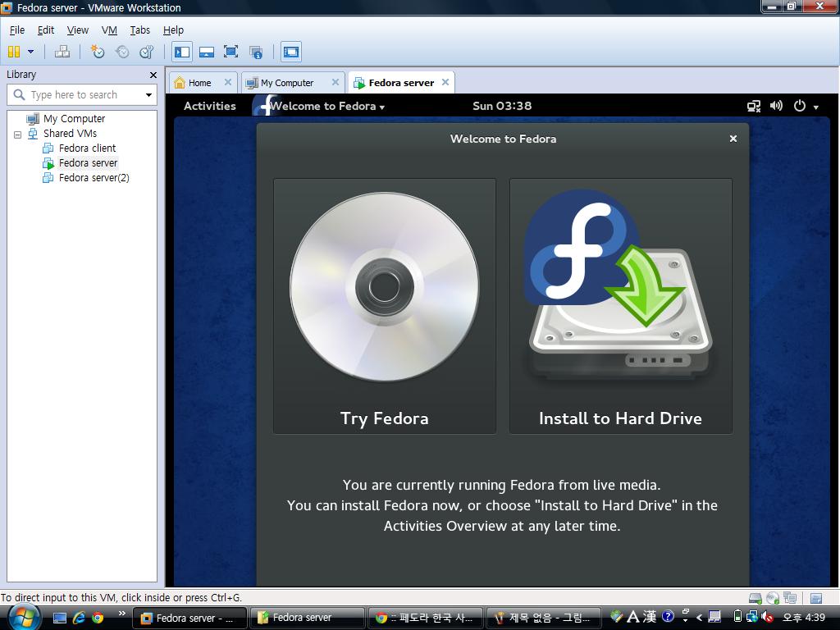Select the Fedora server tab
The width and height of the screenshot is (840, 630).
pos(401,83)
